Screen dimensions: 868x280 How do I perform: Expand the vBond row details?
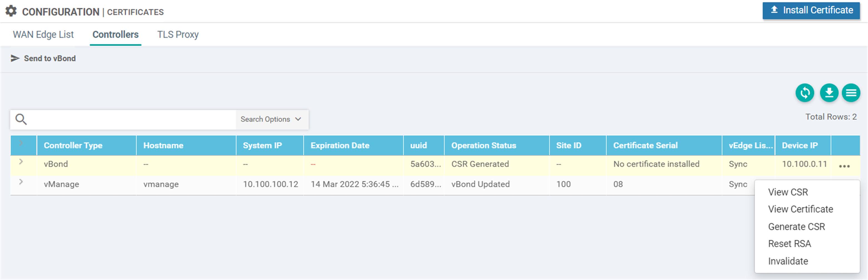[x=21, y=162]
